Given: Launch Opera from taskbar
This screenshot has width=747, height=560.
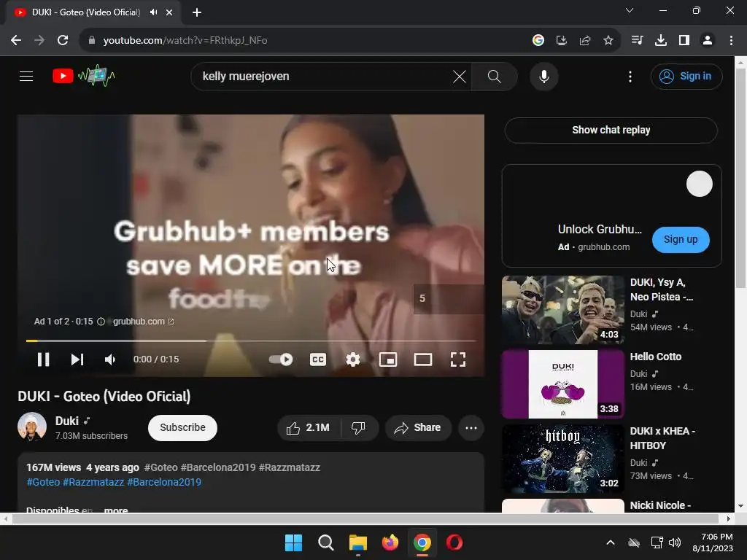Looking at the screenshot, I should (x=454, y=542).
